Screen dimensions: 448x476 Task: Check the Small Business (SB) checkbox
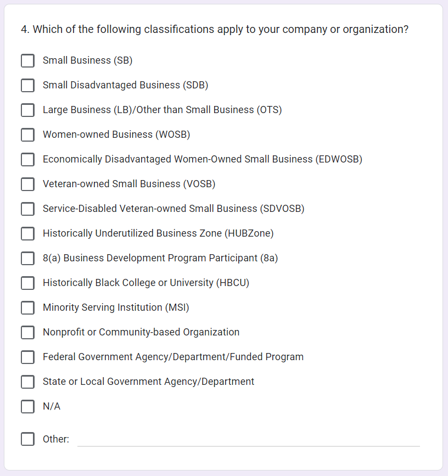click(x=27, y=60)
